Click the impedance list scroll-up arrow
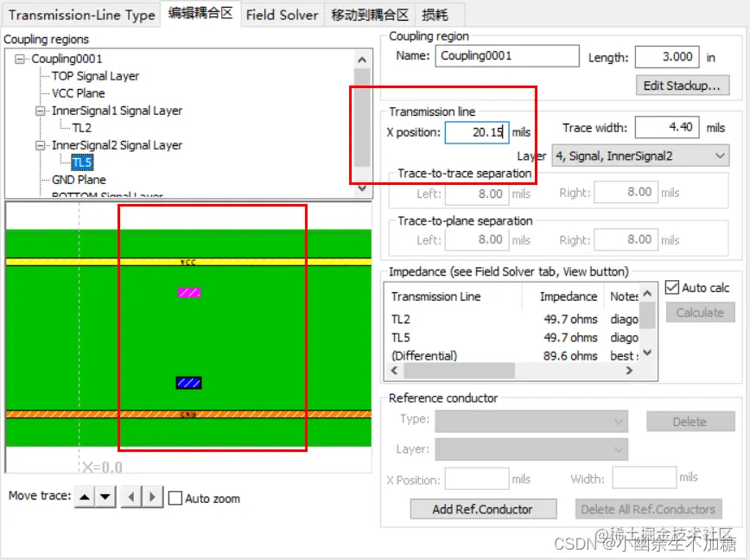 [647, 293]
